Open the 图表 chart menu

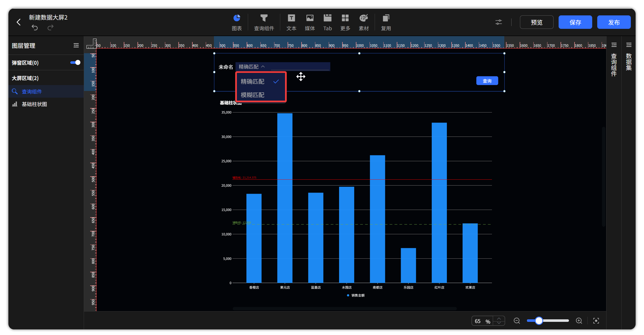click(237, 23)
